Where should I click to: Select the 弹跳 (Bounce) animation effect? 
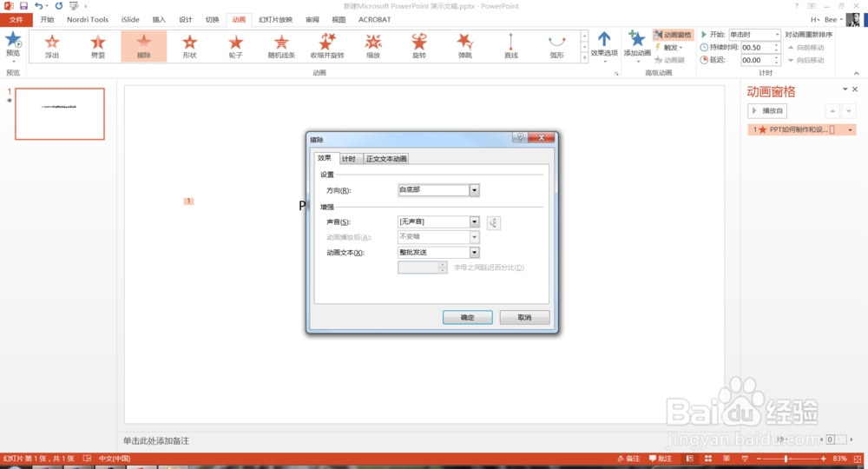(x=465, y=46)
